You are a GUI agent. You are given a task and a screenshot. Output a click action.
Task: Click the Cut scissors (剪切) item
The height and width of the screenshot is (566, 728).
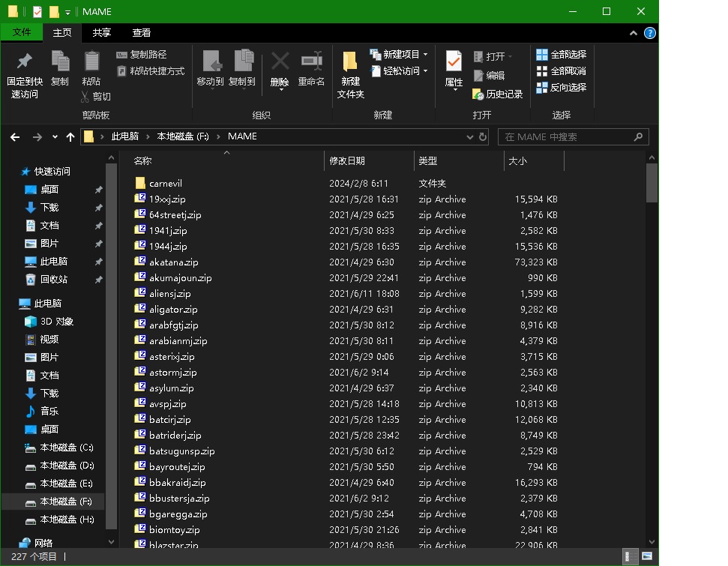click(x=96, y=96)
